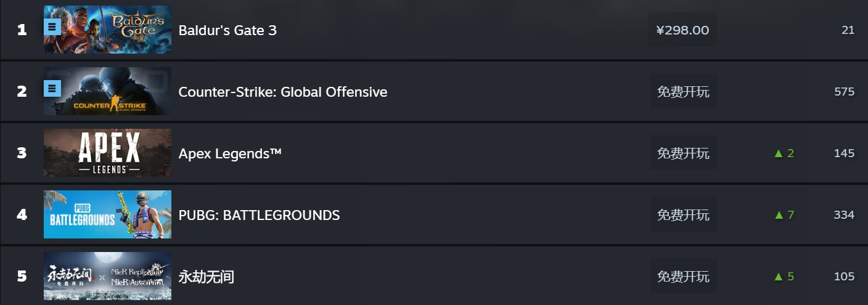Open the Baldur's Gate 3 title link
Viewport: 868px width, 305px height.
point(227,30)
